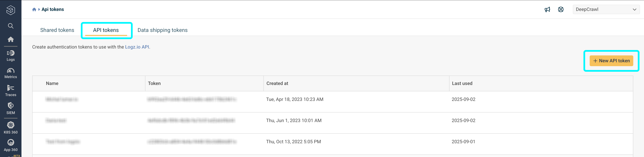
Task: Click the New API token button
Action: point(611,61)
